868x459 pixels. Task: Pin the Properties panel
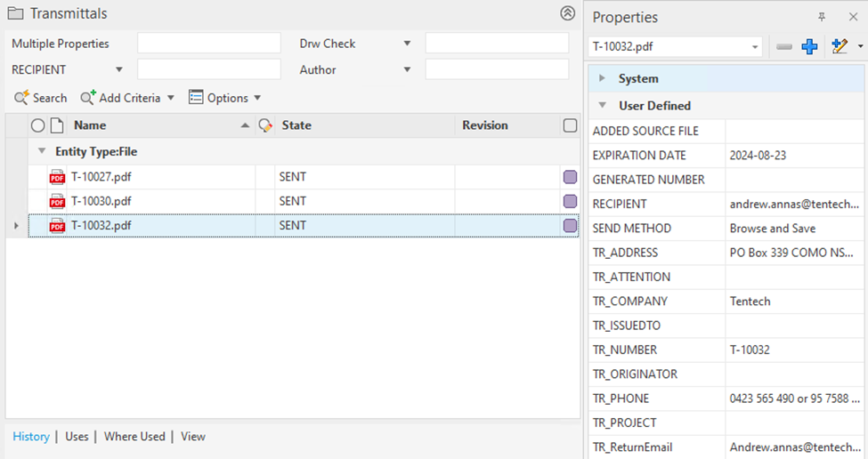point(822,17)
